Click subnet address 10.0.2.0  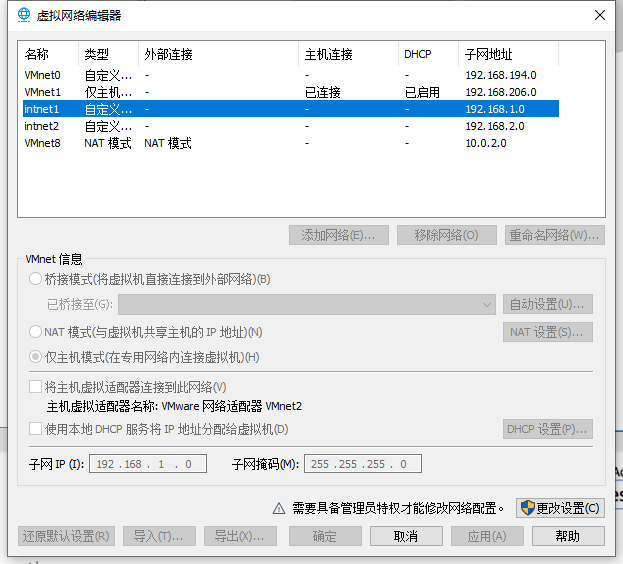(x=486, y=143)
